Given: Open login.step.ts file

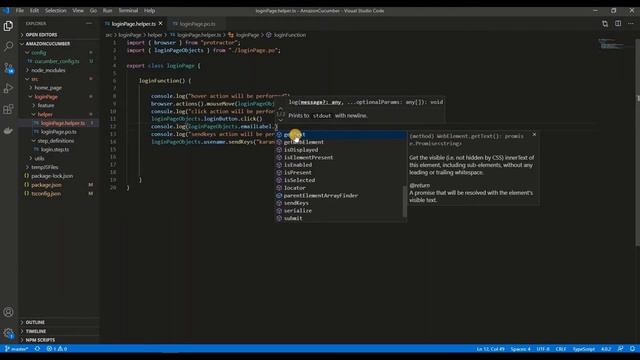Looking at the screenshot, I should (55, 150).
